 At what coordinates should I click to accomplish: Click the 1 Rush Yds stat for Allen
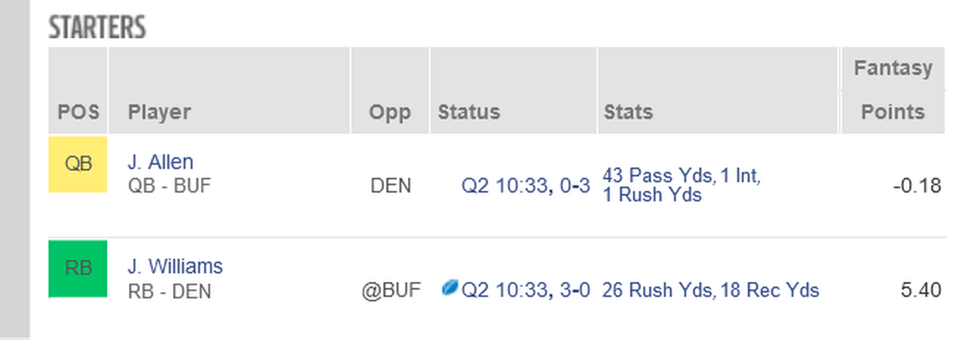coord(652,195)
